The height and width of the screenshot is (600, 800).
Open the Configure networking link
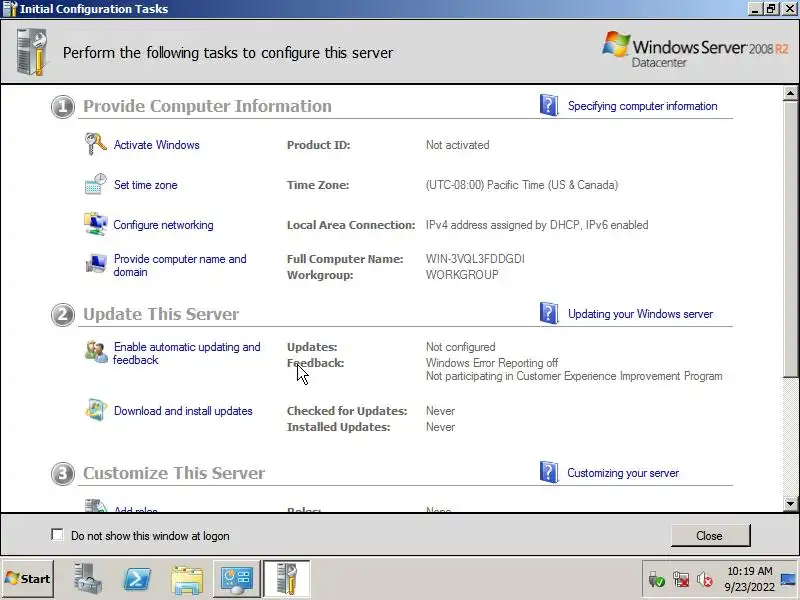coord(163,225)
